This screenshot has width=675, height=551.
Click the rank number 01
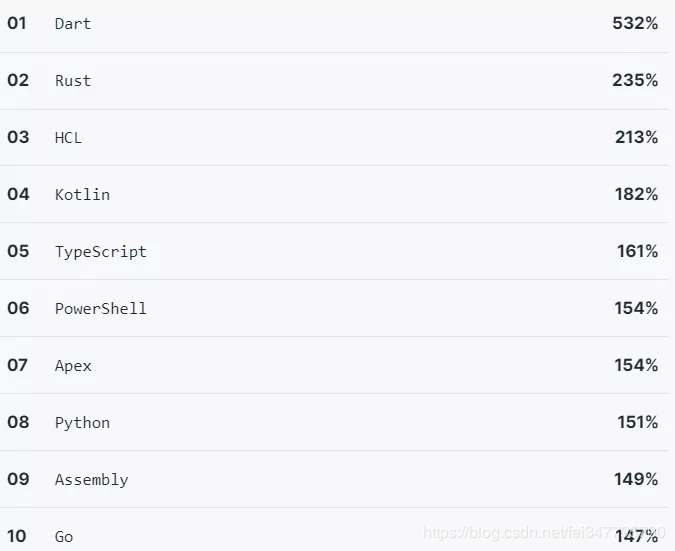[17, 23]
